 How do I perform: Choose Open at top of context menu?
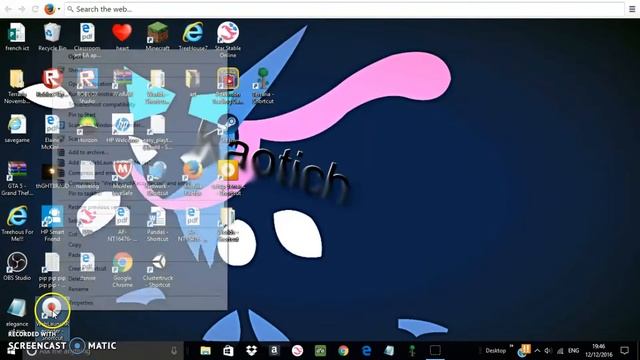75,56
